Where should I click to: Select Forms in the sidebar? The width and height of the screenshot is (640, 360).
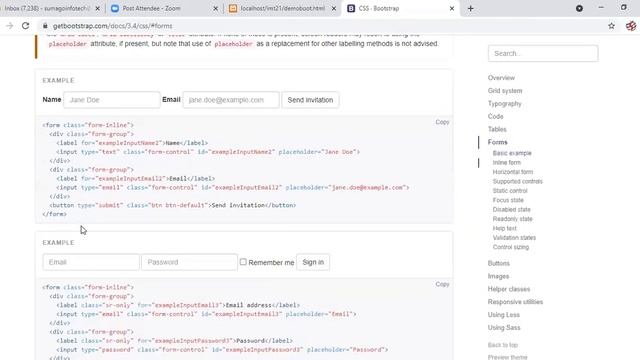tap(498, 142)
